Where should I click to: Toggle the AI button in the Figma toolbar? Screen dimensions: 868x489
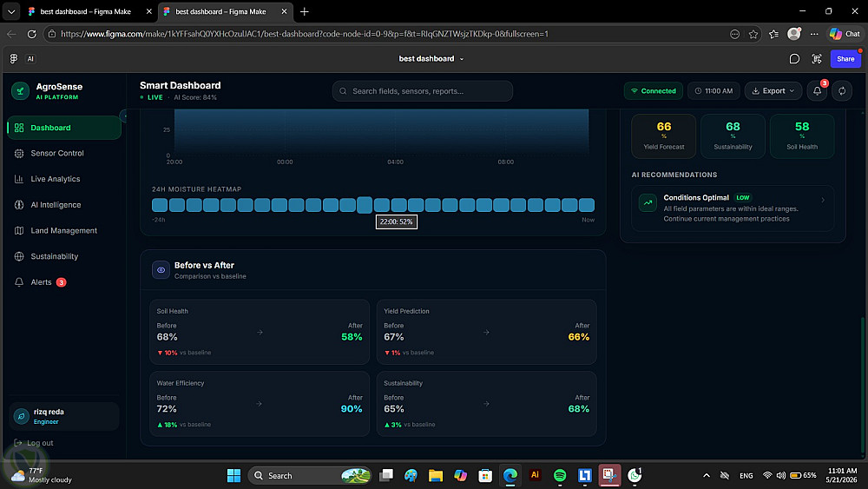pos(30,59)
